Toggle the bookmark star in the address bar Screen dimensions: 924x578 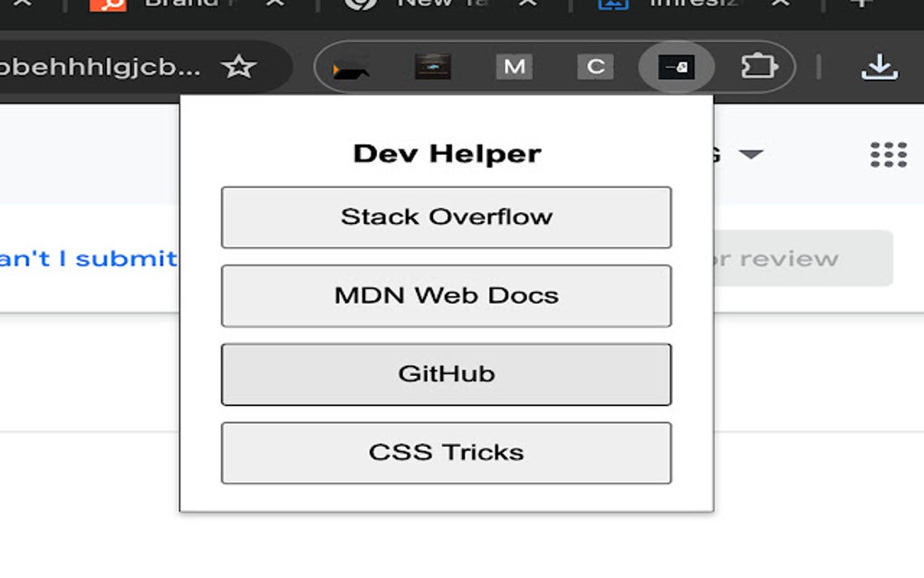[x=240, y=65]
